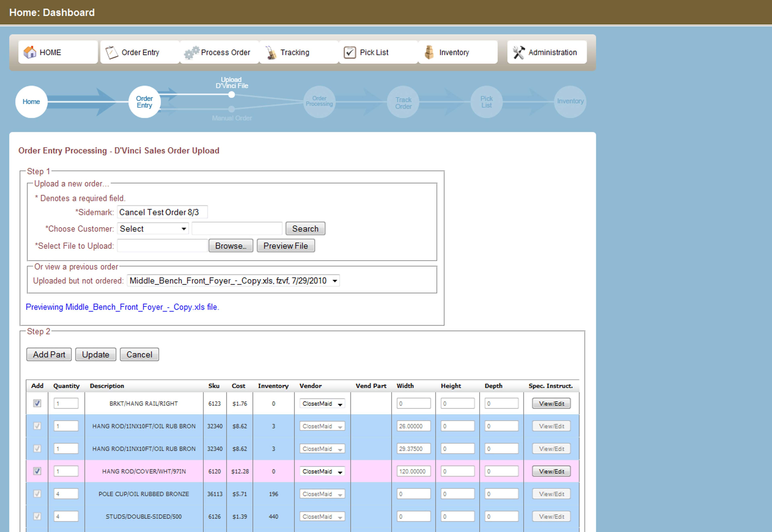Screen dimensions: 772x532
Task: Open the Tracking menu item
Action: click(299, 52)
